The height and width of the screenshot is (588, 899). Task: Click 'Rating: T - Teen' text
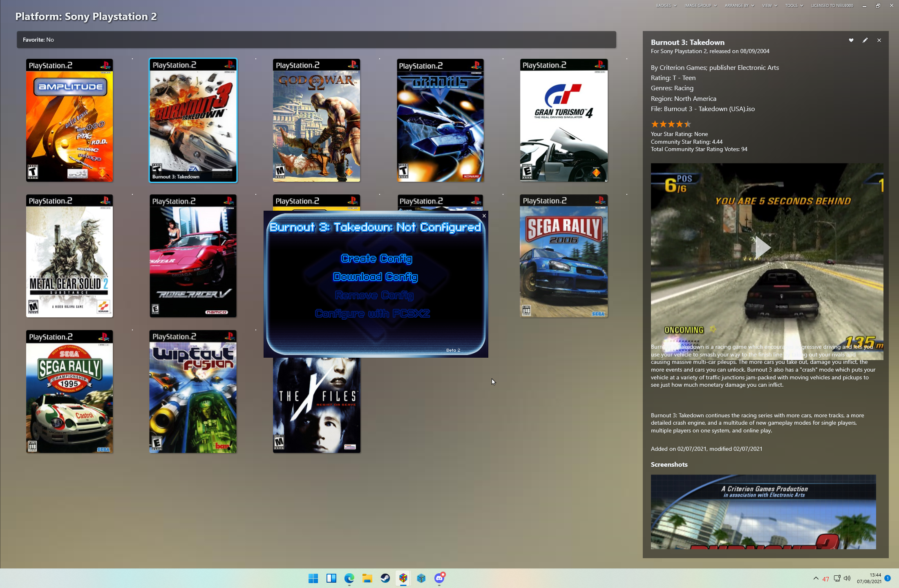click(x=673, y=78)
